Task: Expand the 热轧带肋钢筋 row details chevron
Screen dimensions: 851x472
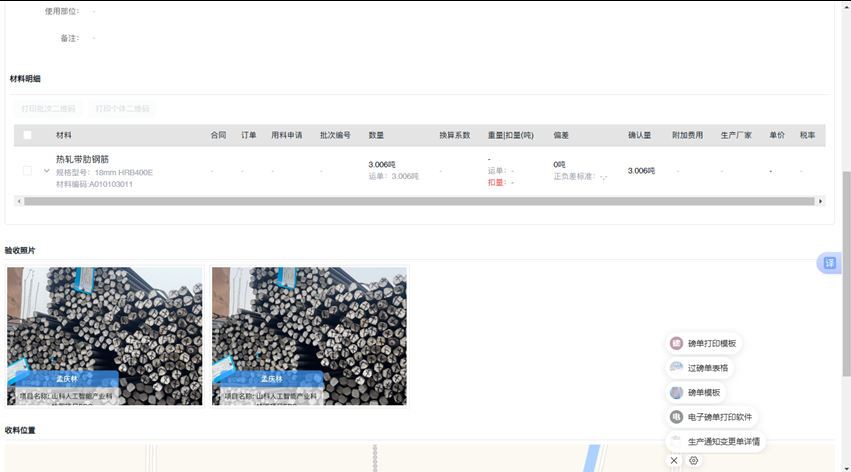Action: coord(46,171)
